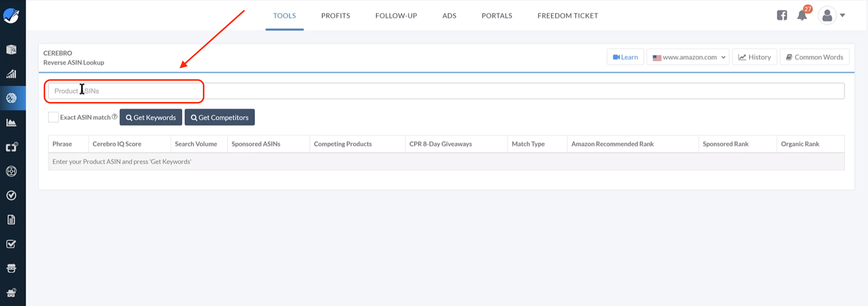Expand the account menu dropdown arrow
The width and height of the screenshot is (868, 306).
click(x=843, y=15)
